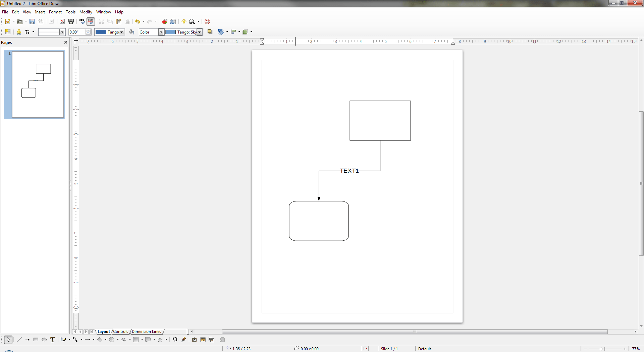644x352 pixels.
Task: Save the document with floppy icon
Action: [x=32, y=21]
